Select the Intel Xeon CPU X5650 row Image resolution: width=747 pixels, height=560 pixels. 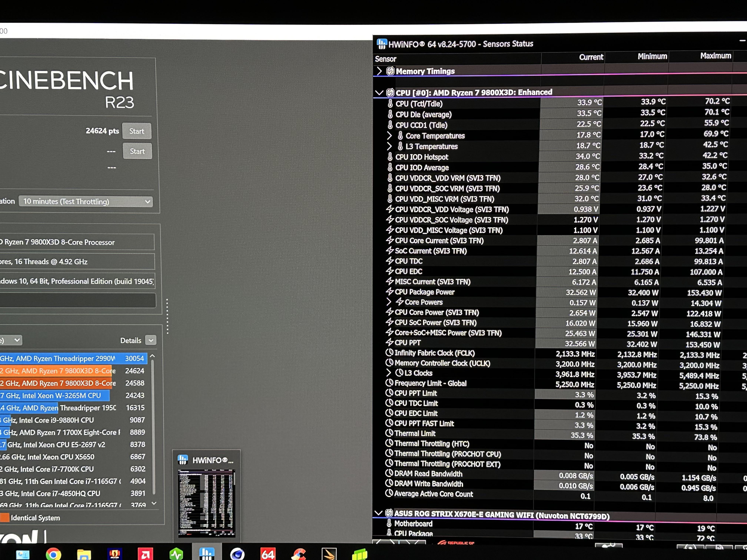pos(74,457)
